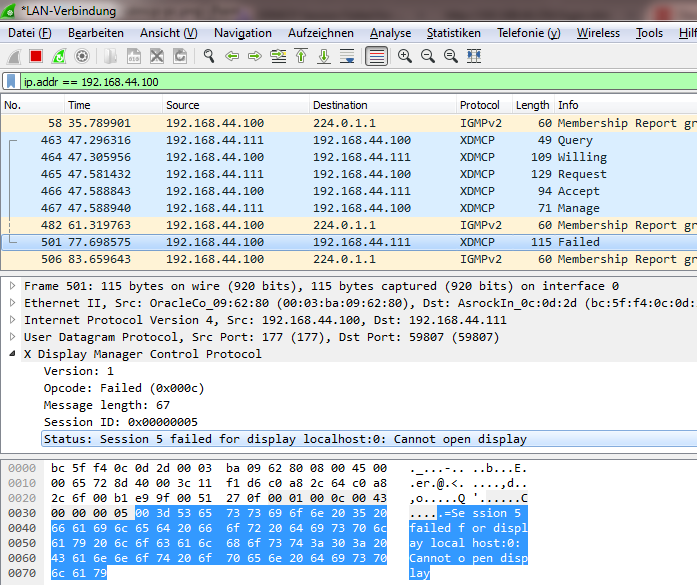Open the Tools menu
Image resolution: width=697 pixels, height=585 pixels.
(x=649, y=33)
